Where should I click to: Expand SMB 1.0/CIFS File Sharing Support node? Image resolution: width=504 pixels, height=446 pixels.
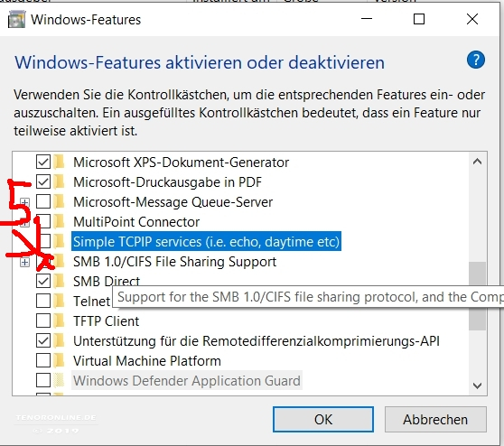(x=24, y=262)
